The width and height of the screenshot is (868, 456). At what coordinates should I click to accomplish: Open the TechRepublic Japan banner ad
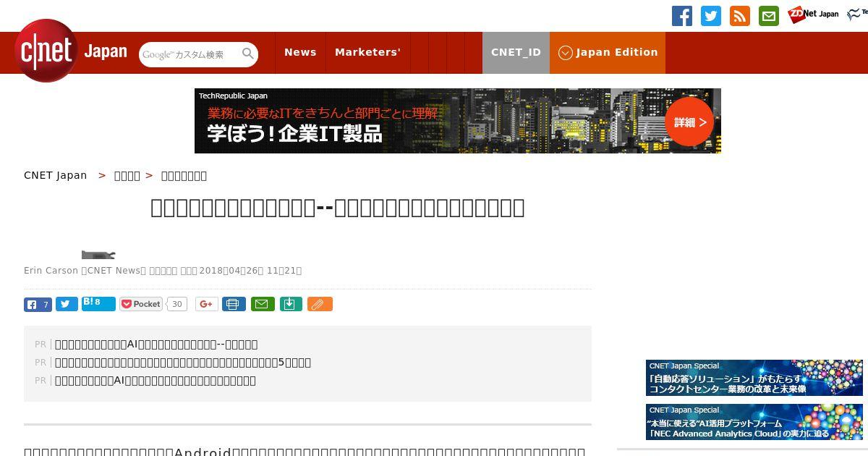pyautogui.click(x=457, y=121)
